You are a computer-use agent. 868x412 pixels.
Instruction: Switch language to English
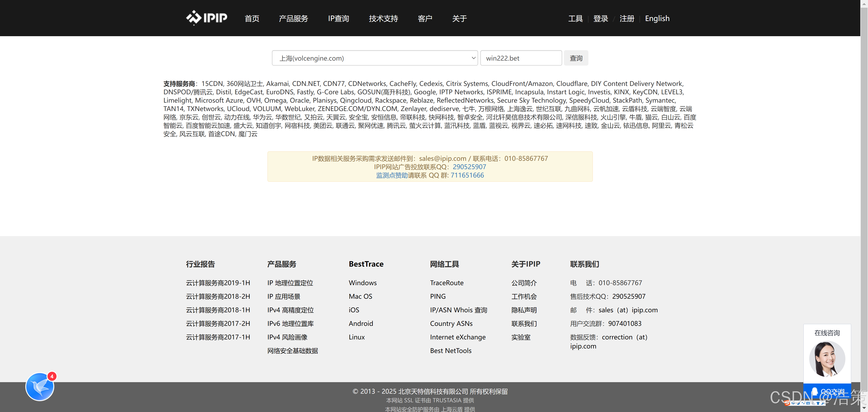pyautogui.click(x=657, y=19)
